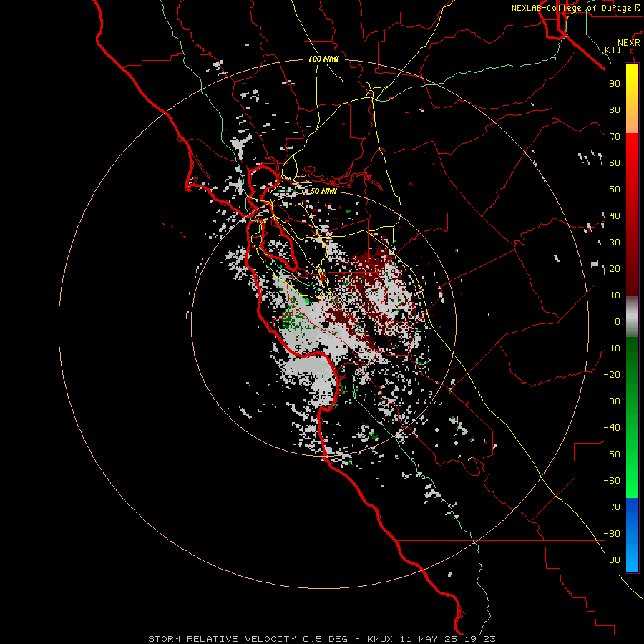This screenshot has height=644, width=644.
Task: Pick the blue segment of color scale
Action: click(x=632, y=534)
